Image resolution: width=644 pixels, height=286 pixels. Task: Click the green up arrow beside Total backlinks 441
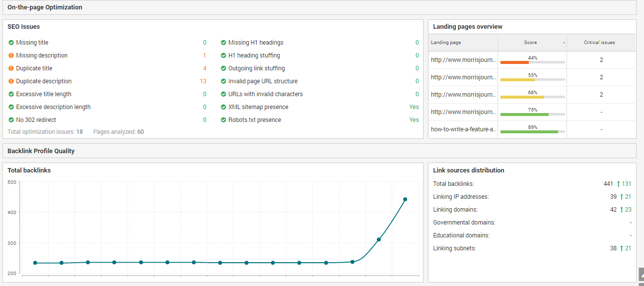(x=618, y=184)
